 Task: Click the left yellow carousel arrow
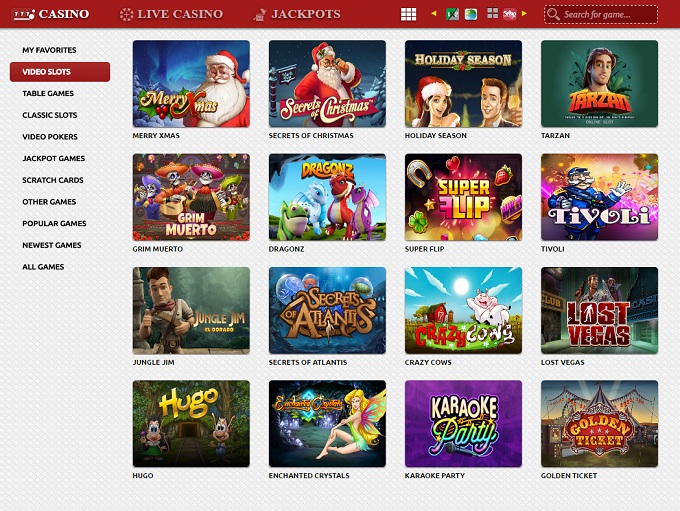[x=434, y=14]
